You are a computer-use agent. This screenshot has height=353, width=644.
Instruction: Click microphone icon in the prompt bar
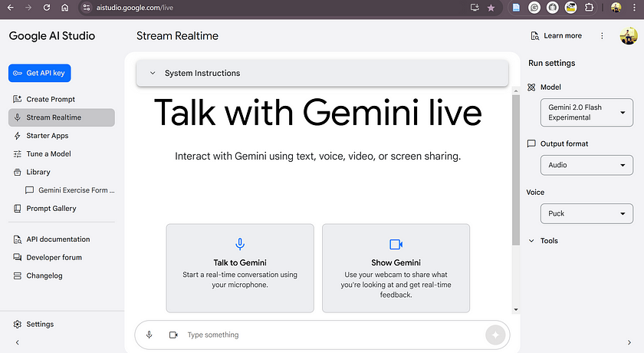pyautogui.click(x=149, y=335)
